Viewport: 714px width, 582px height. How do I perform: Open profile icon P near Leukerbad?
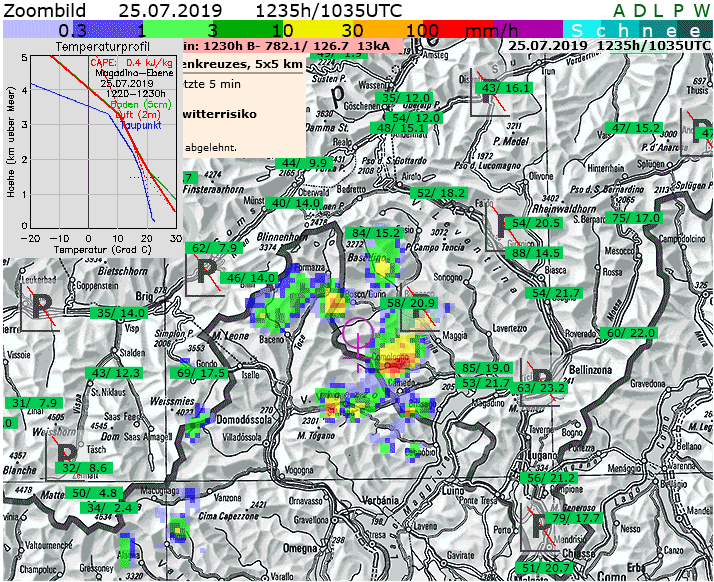tap(40, 307)
